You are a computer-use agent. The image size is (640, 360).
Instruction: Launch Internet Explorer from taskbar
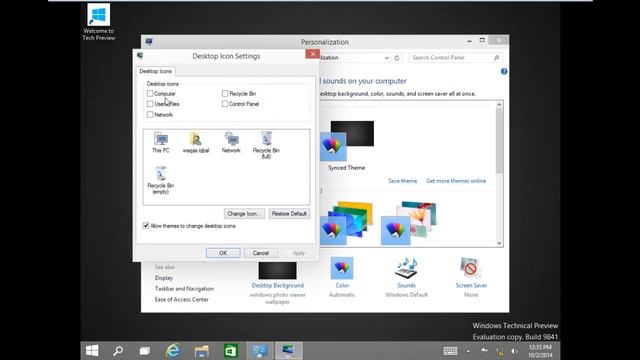(173, 351)
